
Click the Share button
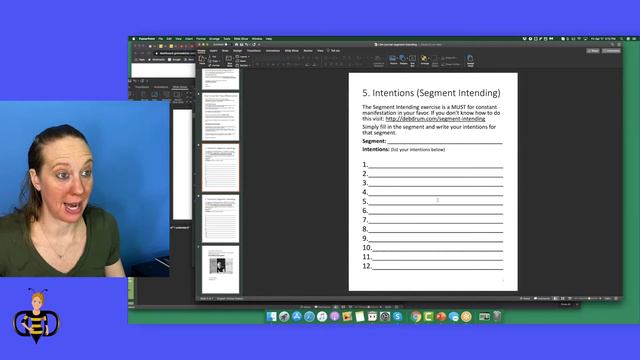[593, 51]
